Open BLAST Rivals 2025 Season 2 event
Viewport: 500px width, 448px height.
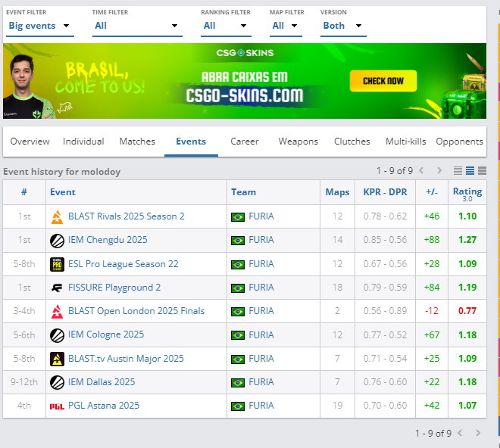click(127, 216)
